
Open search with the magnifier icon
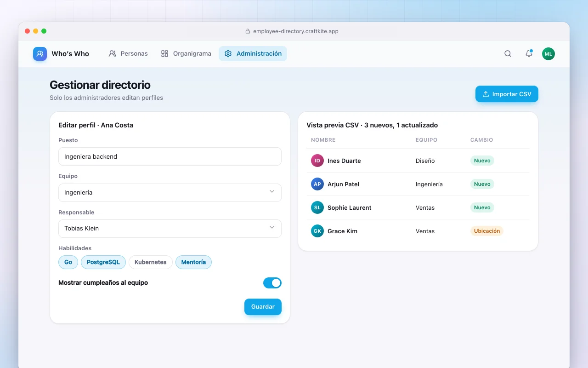[x=508, y=54]
